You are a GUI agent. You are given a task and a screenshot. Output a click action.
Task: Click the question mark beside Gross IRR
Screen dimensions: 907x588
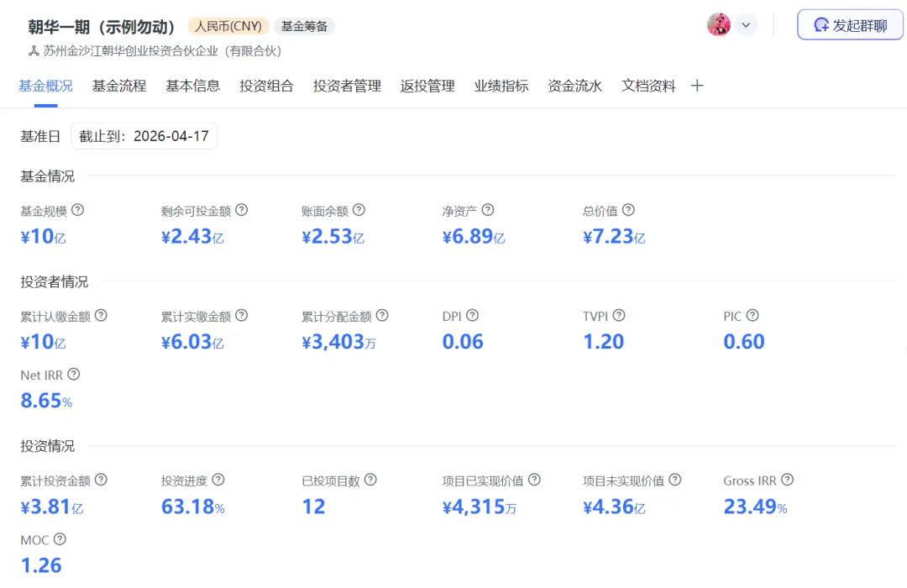point(787,480)
